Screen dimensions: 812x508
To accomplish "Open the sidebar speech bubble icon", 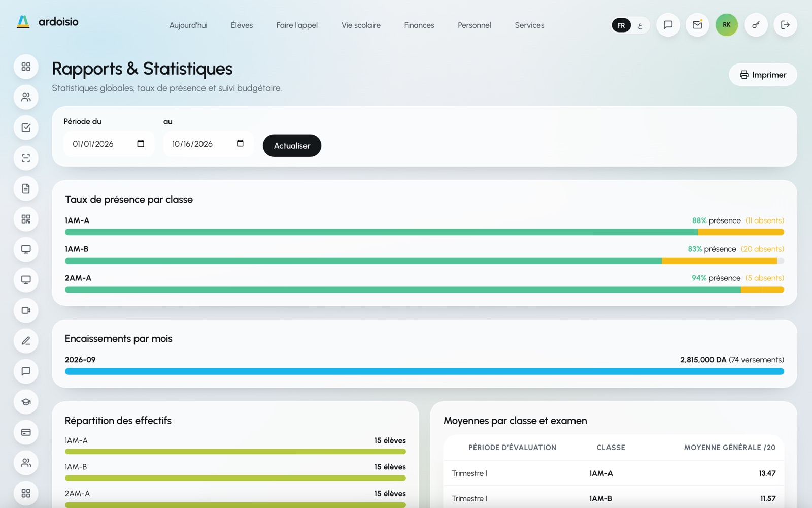I will coord(26,371).
